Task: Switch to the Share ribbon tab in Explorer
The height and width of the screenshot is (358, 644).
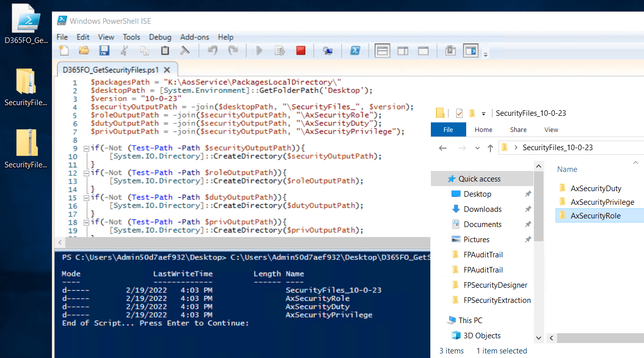Action: pos(518,129)
